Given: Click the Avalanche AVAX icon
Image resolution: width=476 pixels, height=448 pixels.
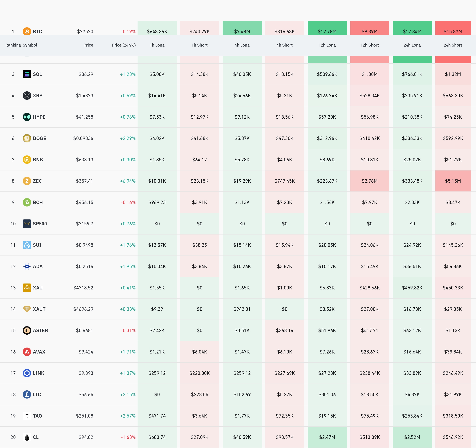Looking at the screenshot, I should point(27,352).
